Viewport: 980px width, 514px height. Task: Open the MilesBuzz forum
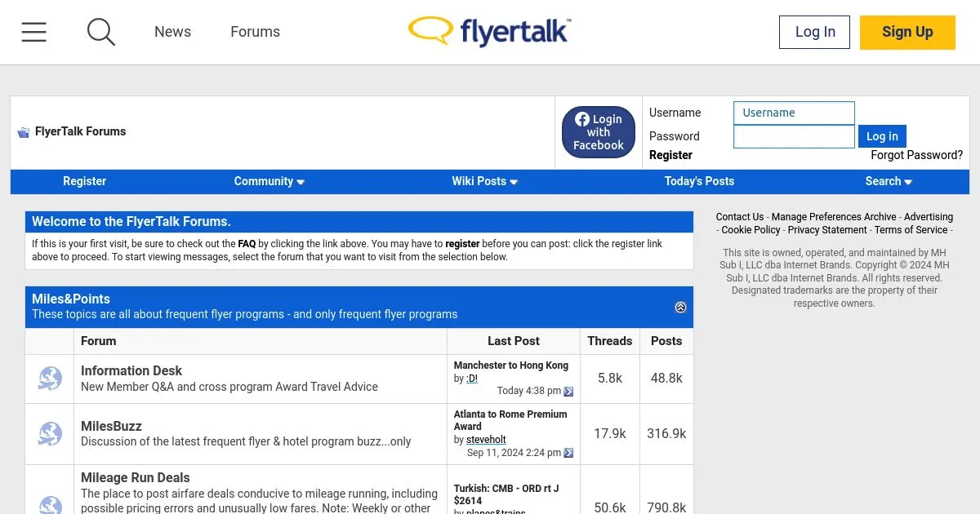(x=111, y=426)
